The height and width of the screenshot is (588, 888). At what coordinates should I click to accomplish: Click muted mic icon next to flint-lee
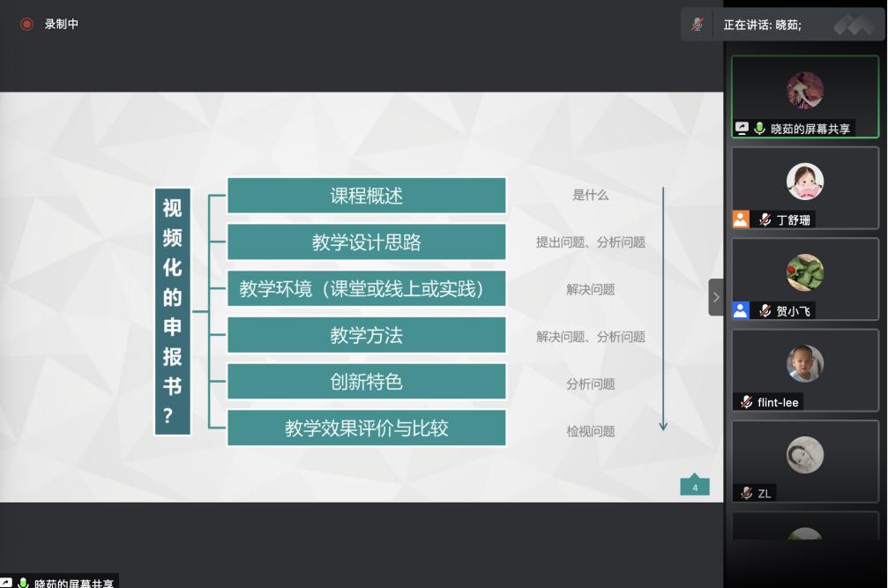point(747,402)
